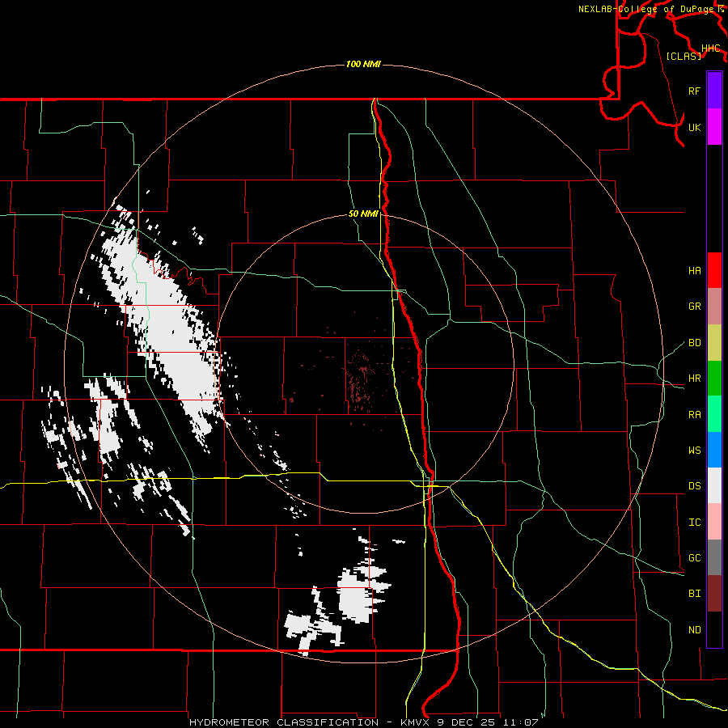
Task: Click the HA legend label
Action: point(695,271)
